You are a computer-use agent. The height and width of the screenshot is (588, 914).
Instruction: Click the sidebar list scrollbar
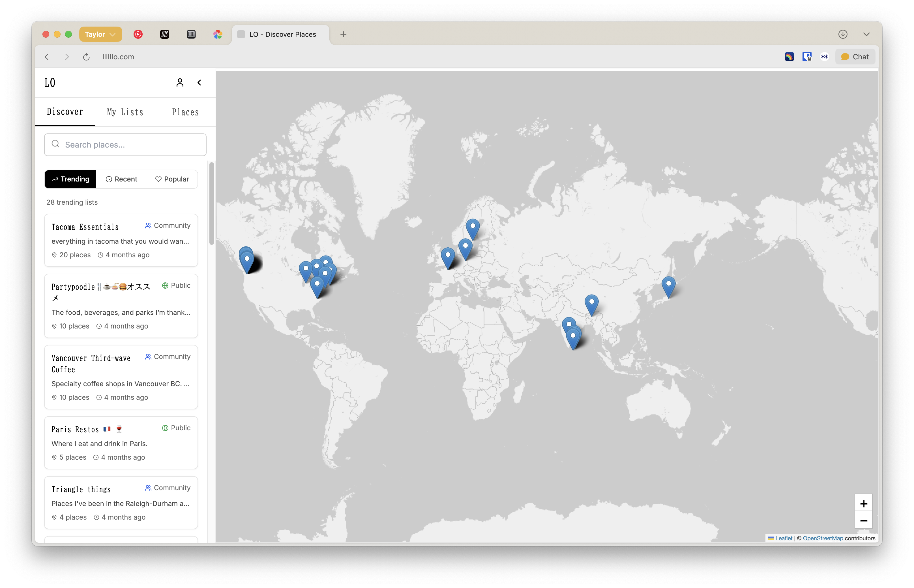[x=211, y=203]
